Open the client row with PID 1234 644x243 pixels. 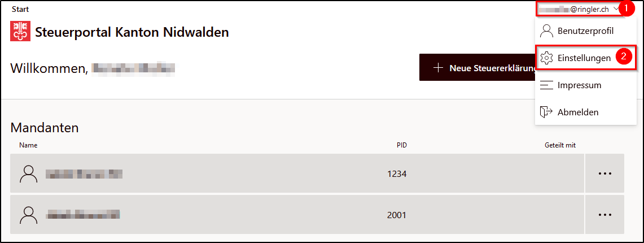tap(297, 173)
